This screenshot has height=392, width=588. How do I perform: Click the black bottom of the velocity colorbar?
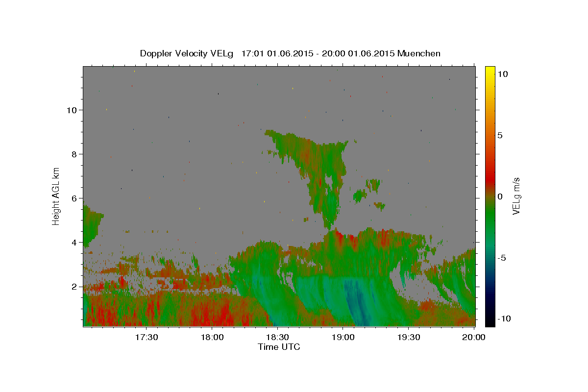pyautogui.click(x=490, y=322)
